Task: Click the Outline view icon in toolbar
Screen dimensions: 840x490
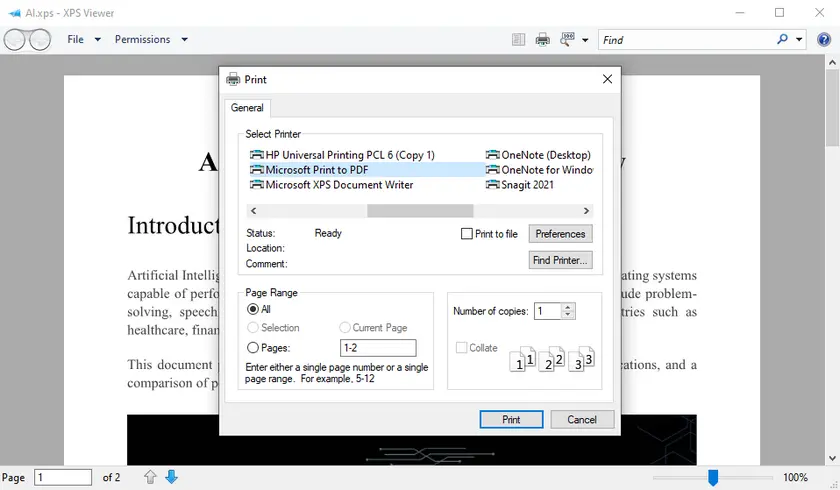Action: 518,40
